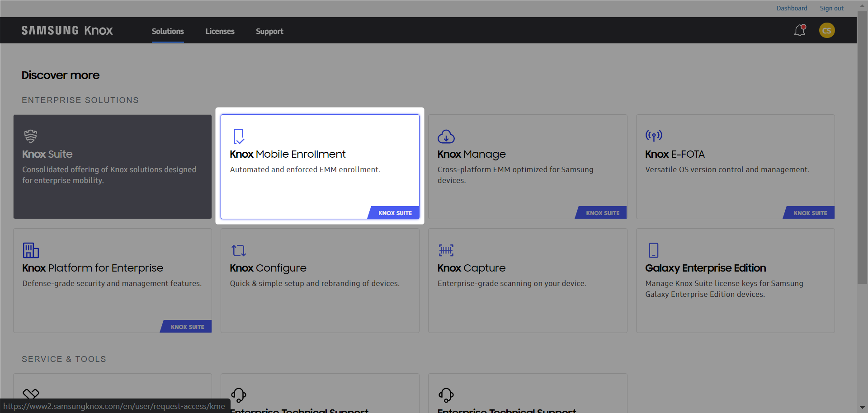Open the Knox Suite title
The image size is (868, 413).
47,154
